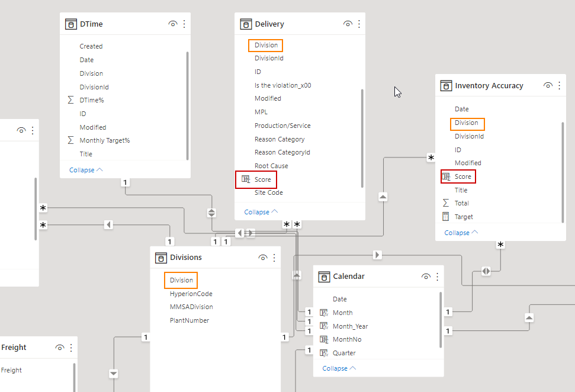575x392 pixels.
Task: Click the Delivery table header icon
Action: click(x=246, y=24)
